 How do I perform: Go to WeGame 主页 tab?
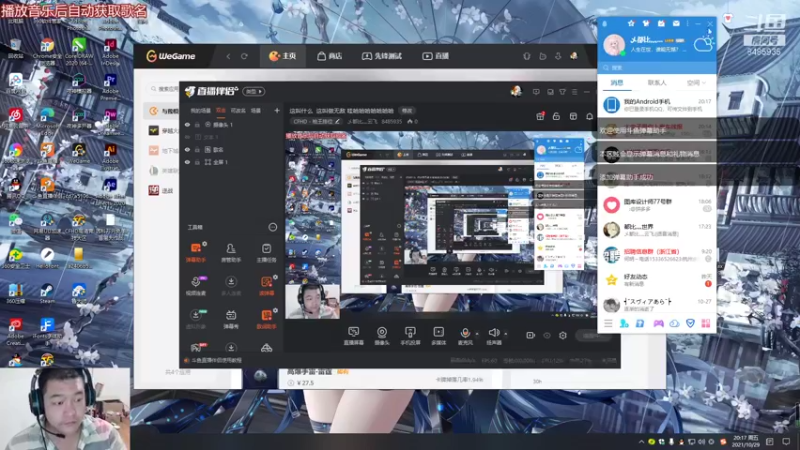click(283, 56)
